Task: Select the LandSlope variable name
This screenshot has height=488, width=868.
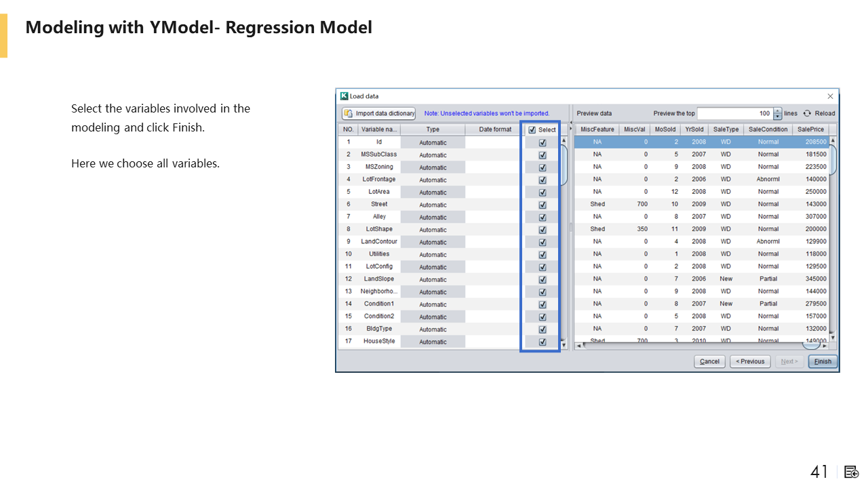Action: click(x=379, y=279)
